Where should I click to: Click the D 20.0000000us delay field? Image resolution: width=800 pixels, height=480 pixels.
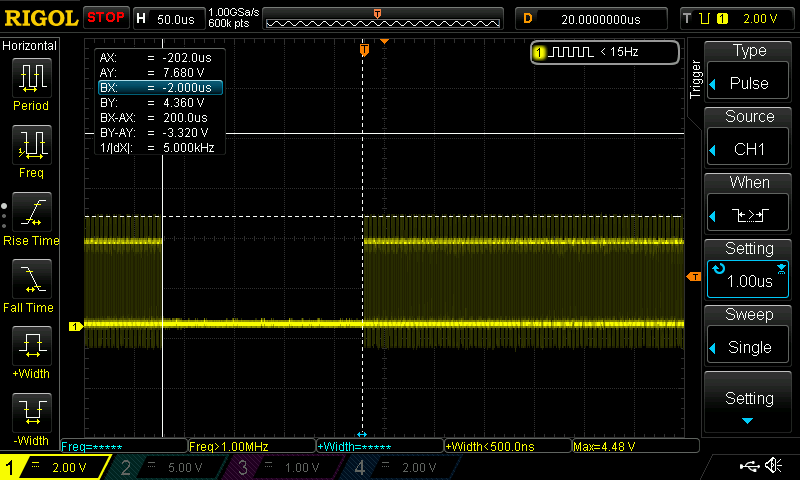(x=591, y=19)
